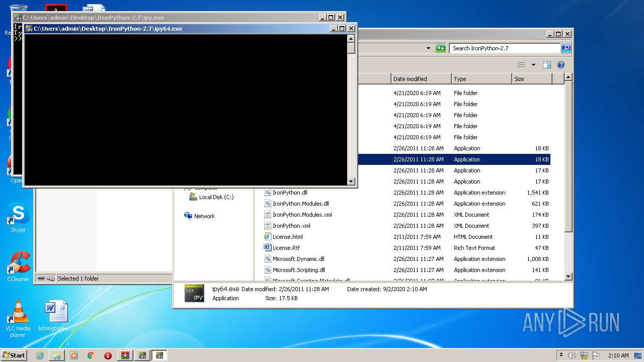Viewport: 644px width, 362px height.
Task: Sort by the Type column header
Action: tap(481, 79)
